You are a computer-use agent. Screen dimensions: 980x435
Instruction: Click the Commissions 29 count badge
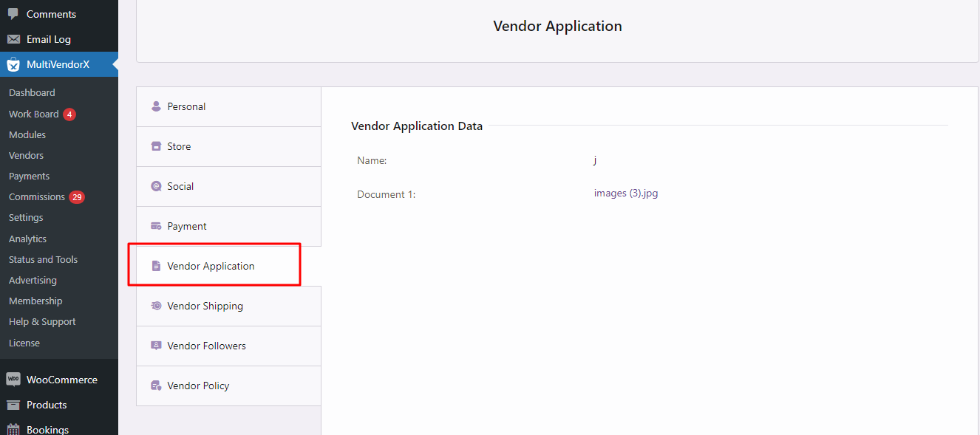tap(77, 197)
